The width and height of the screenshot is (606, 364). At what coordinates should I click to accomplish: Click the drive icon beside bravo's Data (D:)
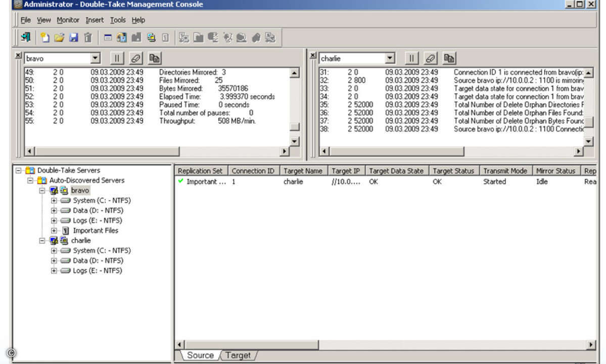(66, 210)
